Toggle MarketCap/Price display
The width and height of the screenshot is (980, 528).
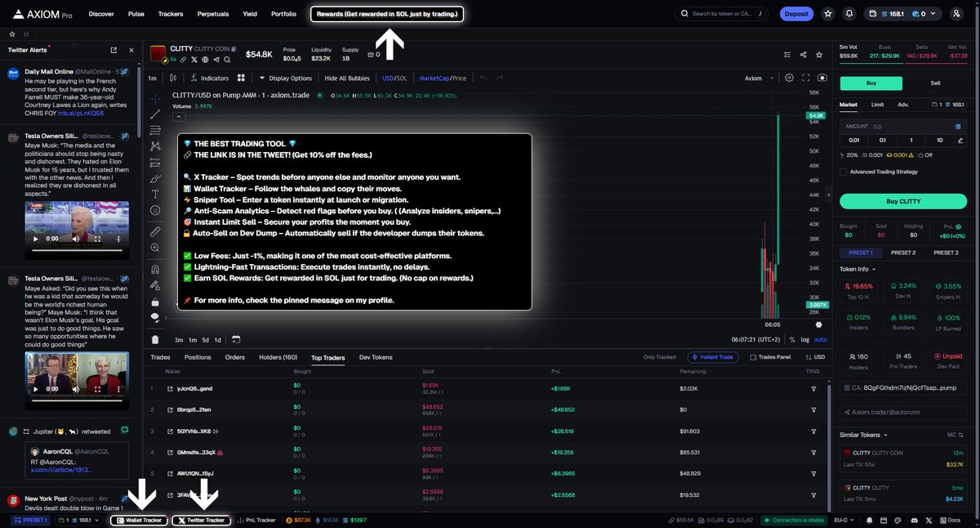[443, 78]
